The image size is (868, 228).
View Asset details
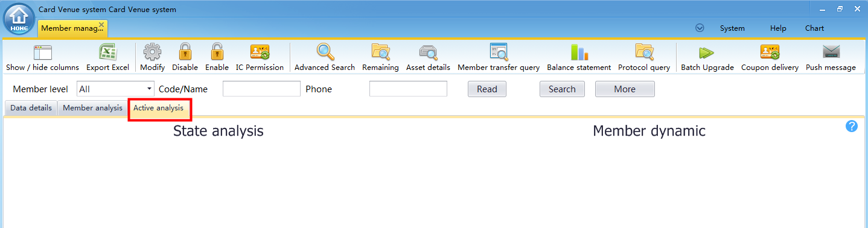pyautogui.click(x=428, y=58)
